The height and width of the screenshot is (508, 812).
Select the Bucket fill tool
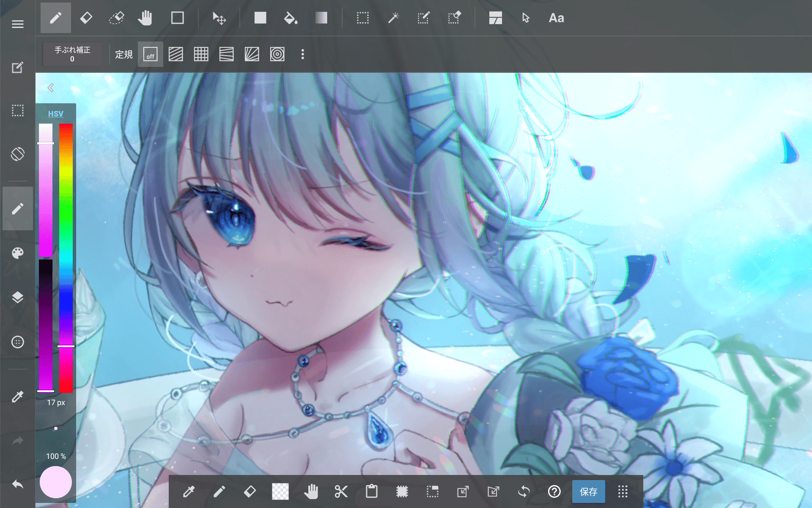point(290,18)
